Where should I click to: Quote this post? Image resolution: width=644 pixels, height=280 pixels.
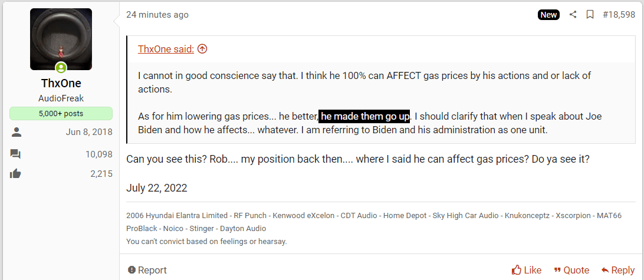click(x=571, y=270)
